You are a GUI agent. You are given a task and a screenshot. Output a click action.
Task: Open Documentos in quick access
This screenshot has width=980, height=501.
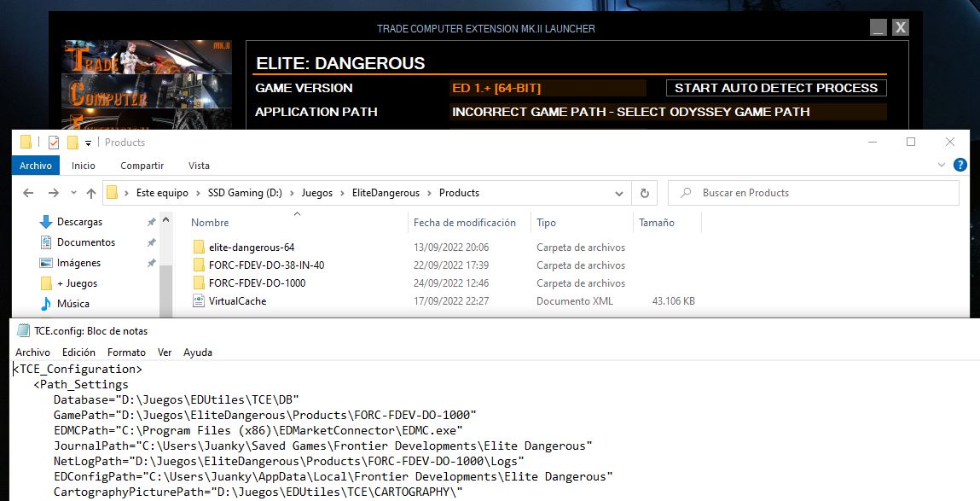coord(86,242)
